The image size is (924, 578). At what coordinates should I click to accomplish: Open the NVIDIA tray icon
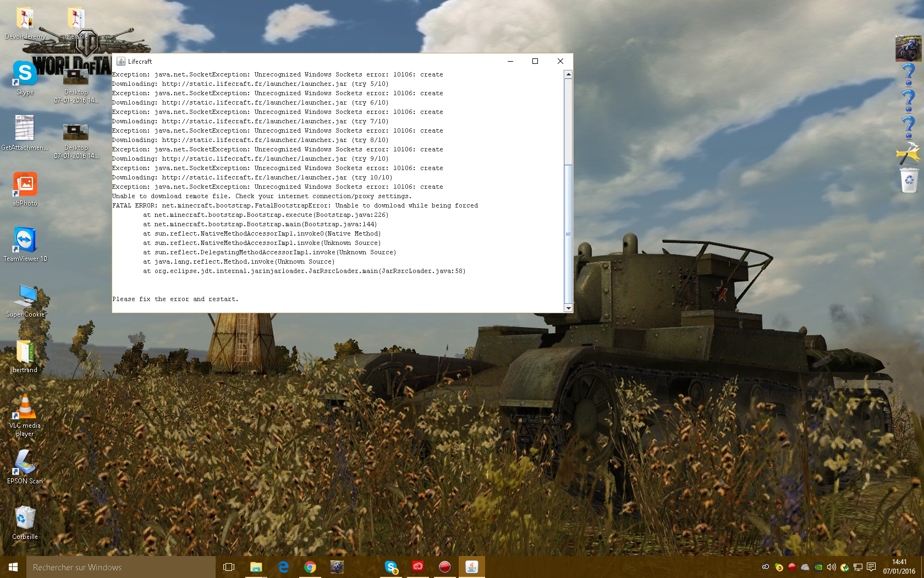click(818, 567)
